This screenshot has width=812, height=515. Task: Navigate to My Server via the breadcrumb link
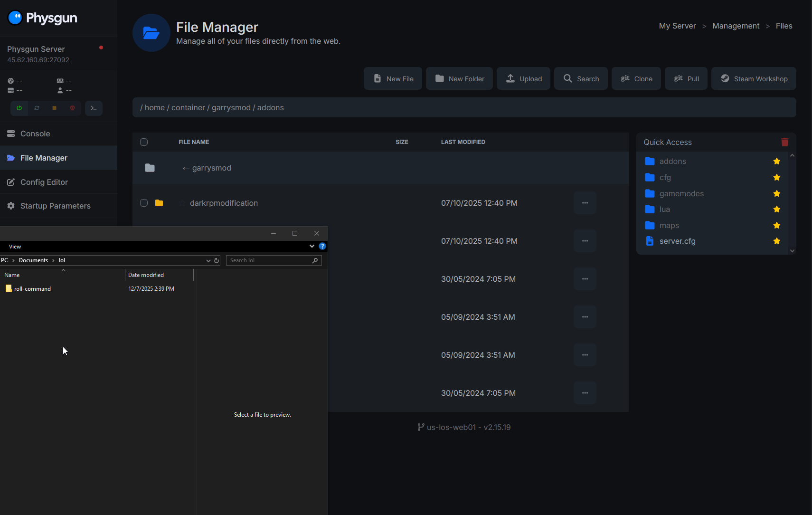click(677, 26)
